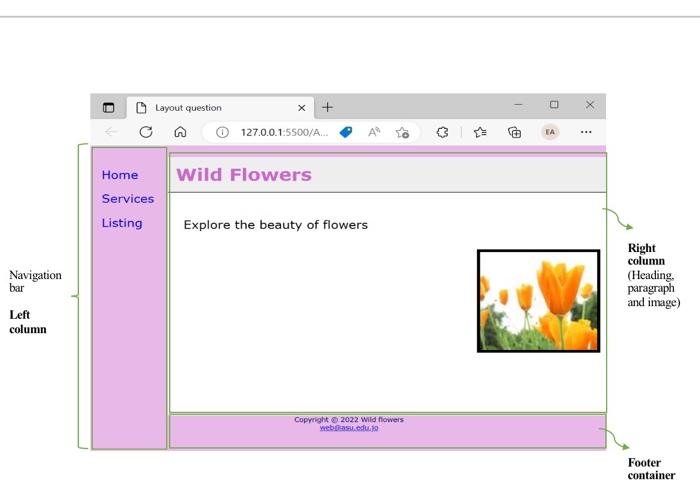Activate the Read aloud icon
Image resolution: width=700 pixels, height=489 pixels.
(374, 132)
